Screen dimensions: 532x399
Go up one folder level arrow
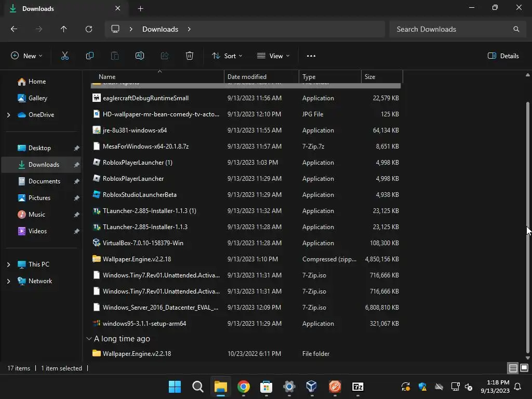(x=64, y=29)
